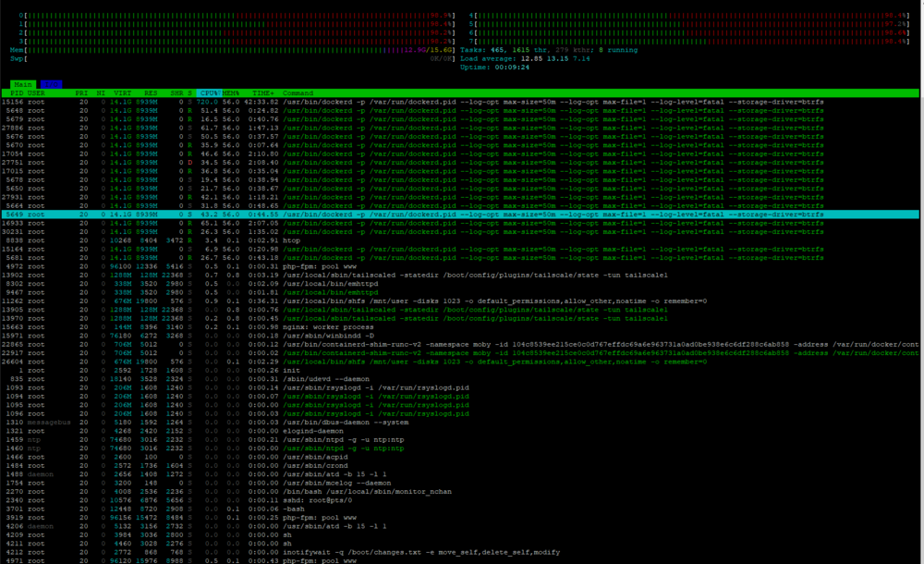This screenshot has height=564, width=924.
Task: Select dockerd process row PID 15156
Action: point(459,102)
